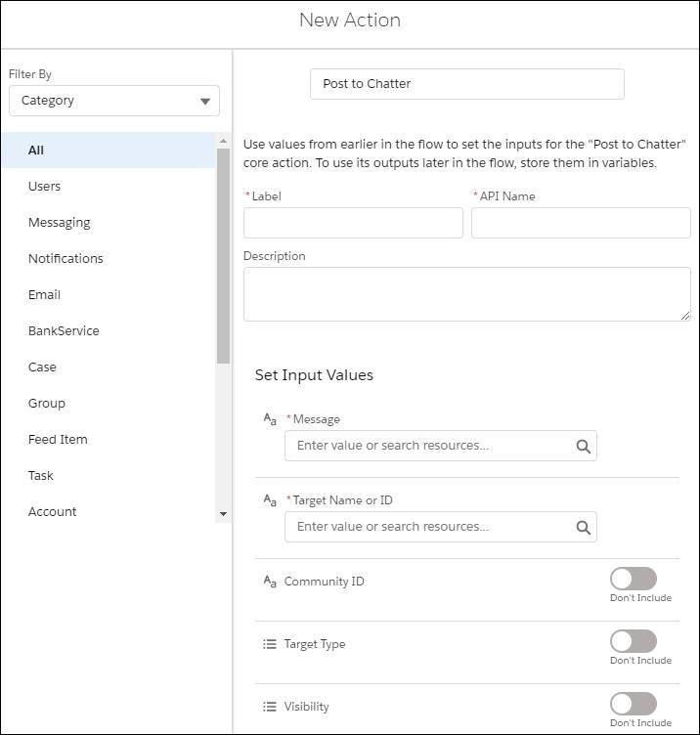The width and height of the screenshot is (700, 735).
Task: Pick the Email category
Action: pos(109,294)
